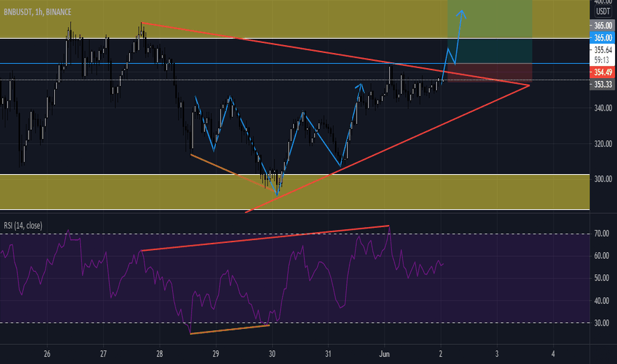This screenshot has height=364, width=617.
Task: Click the date label 4 on time axis
Action: (x=553, y=354)
